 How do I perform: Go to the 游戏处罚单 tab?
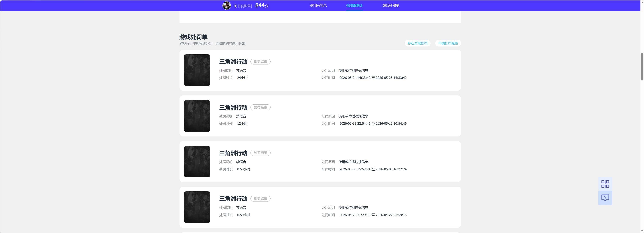click(x=391, y=5)
